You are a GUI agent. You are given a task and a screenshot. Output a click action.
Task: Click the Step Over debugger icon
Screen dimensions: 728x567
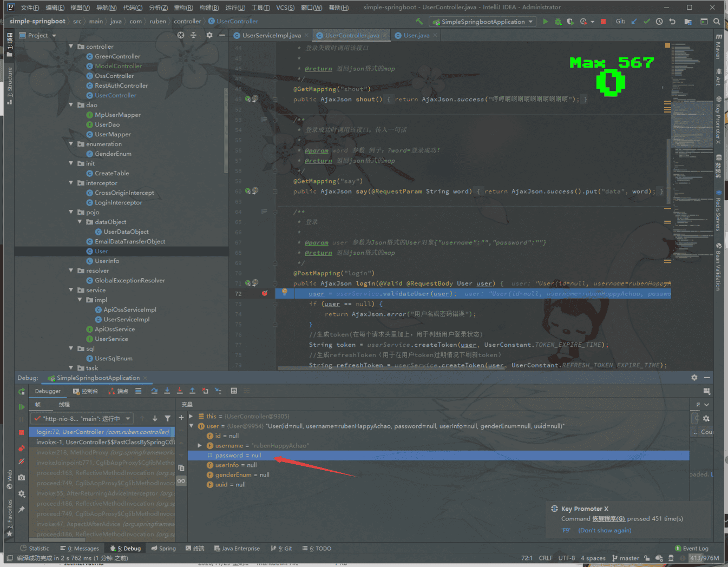point(154,391)
